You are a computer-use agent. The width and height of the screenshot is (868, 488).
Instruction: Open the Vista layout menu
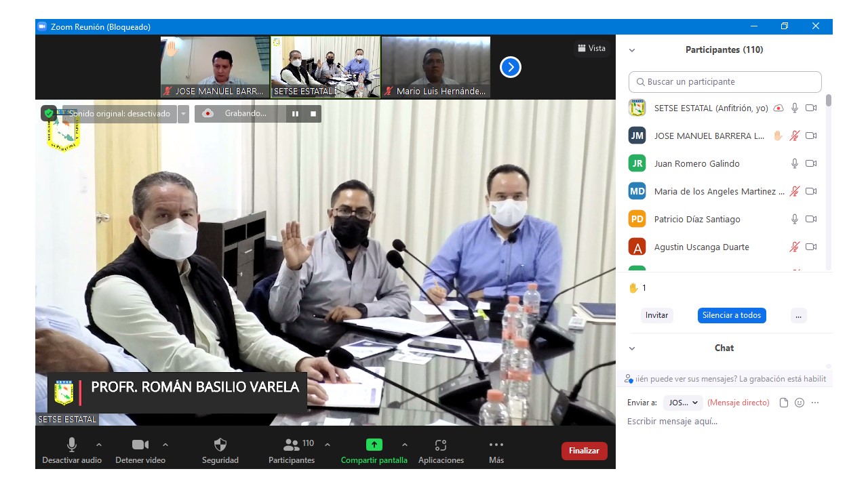pos(591,48)
